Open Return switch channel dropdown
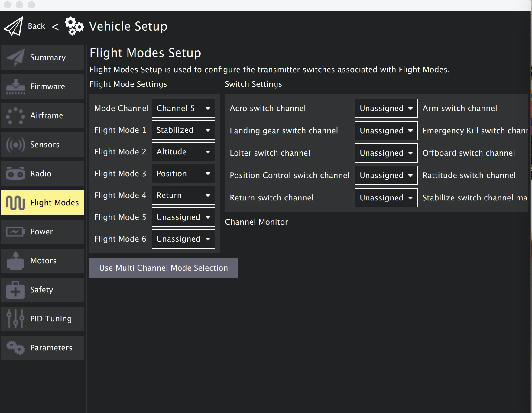 (x=386, y=198)
